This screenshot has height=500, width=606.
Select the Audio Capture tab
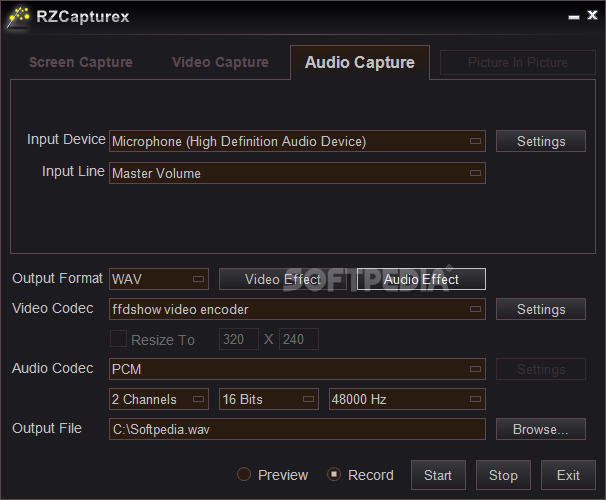(360, 63)
